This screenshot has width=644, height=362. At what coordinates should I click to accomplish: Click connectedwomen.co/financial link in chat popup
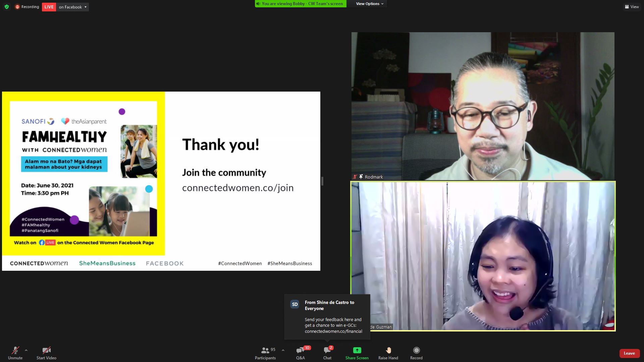[333, 331]
